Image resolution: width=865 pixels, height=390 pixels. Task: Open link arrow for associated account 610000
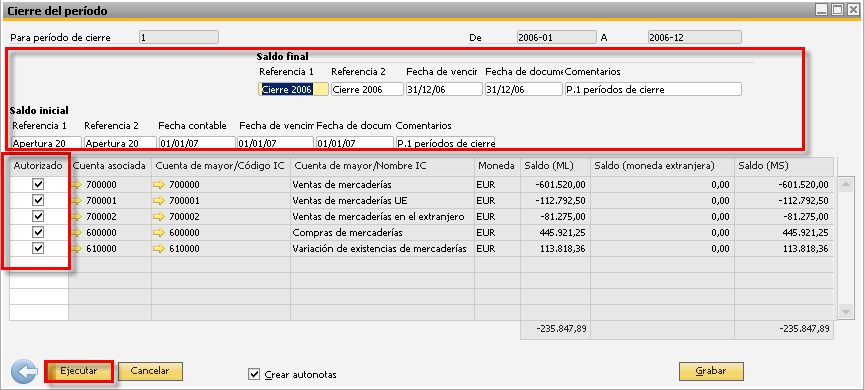[x=77, y=249]
